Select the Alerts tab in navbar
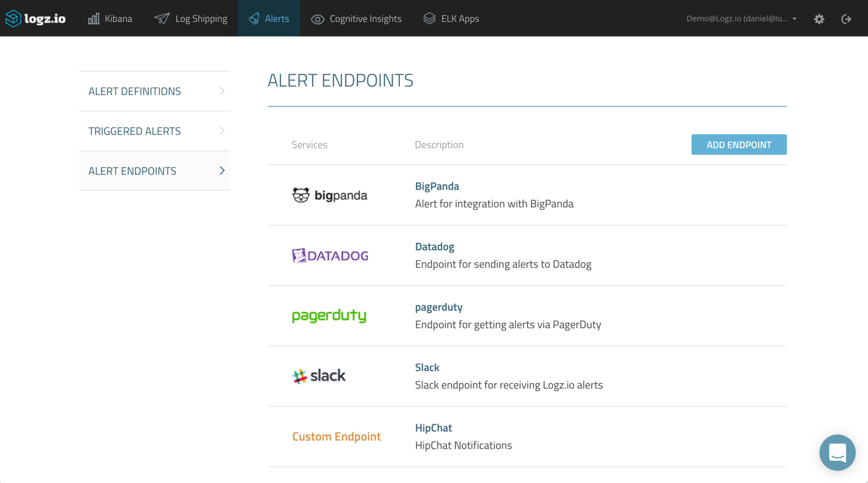The image size is (868, 483). point(269,19)
